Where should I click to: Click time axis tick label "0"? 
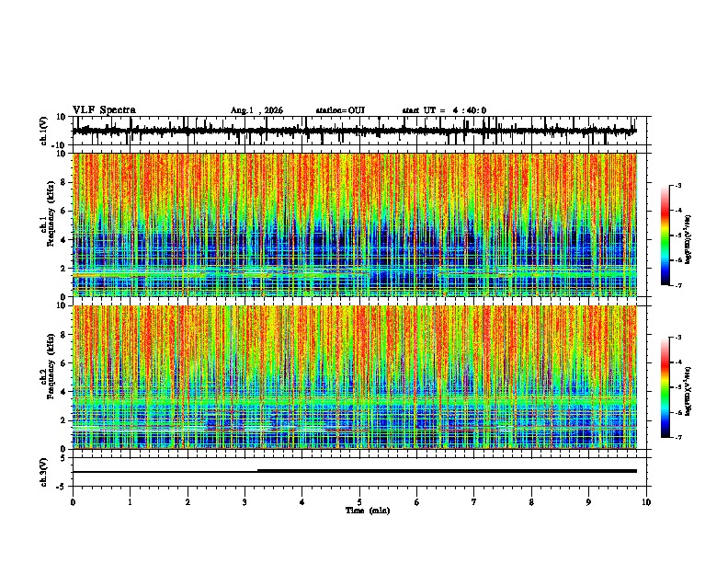click(x=73, y=502)
